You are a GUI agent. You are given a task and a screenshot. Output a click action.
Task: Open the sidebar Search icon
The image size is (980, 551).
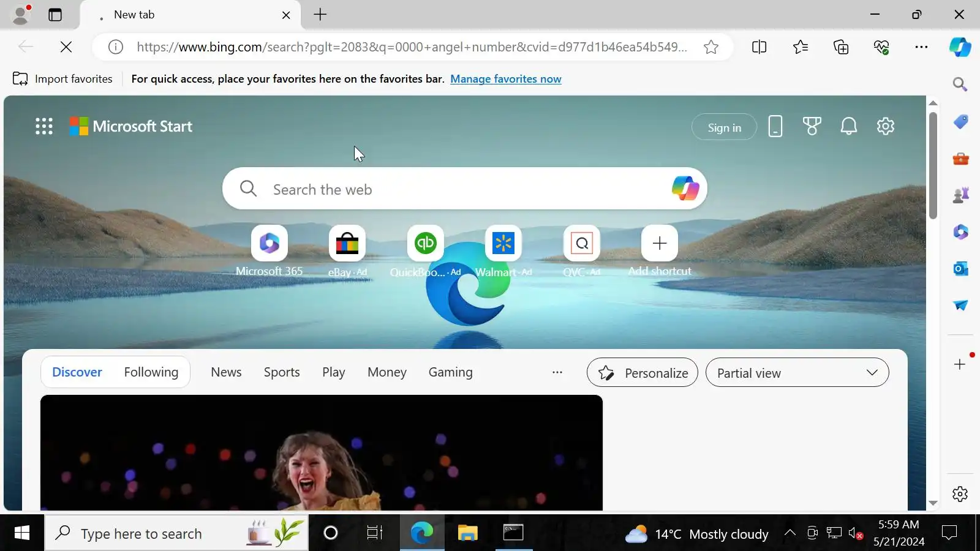(x=960, y=84)
